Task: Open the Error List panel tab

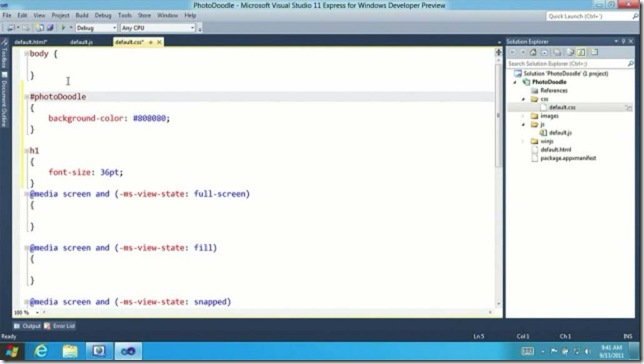Action: (60, 326)
